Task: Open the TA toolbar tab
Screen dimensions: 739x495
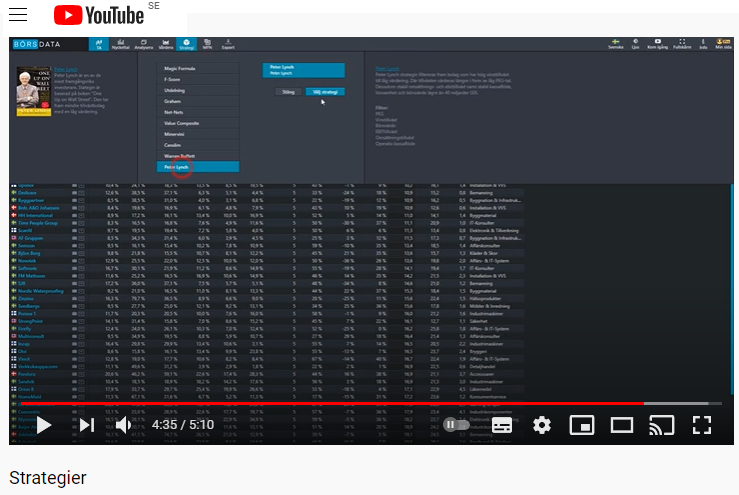Action: pyautogui.click(x=99, y=44)
